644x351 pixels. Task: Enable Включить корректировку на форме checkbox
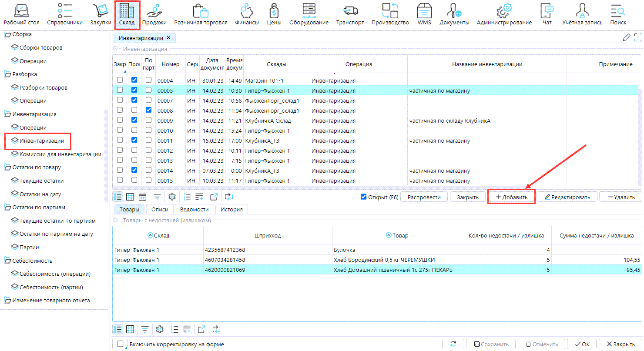pyautogui.click(x=120, y=344)
